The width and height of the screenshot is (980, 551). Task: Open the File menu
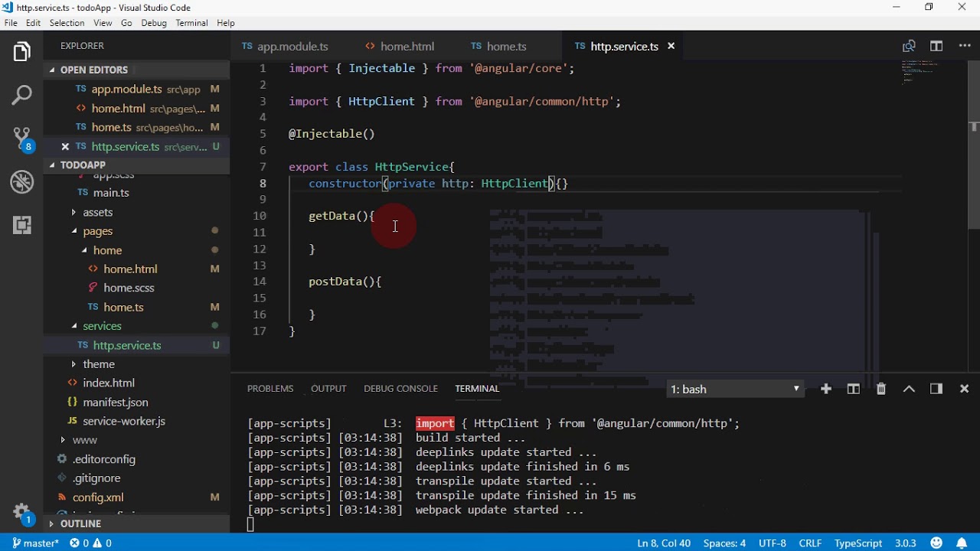coord(11,23)
